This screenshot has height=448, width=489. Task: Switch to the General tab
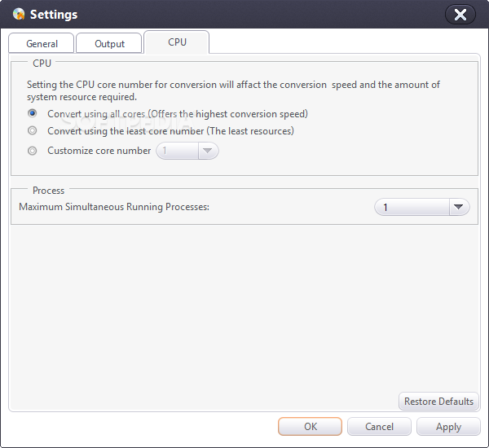pos(42,44)
